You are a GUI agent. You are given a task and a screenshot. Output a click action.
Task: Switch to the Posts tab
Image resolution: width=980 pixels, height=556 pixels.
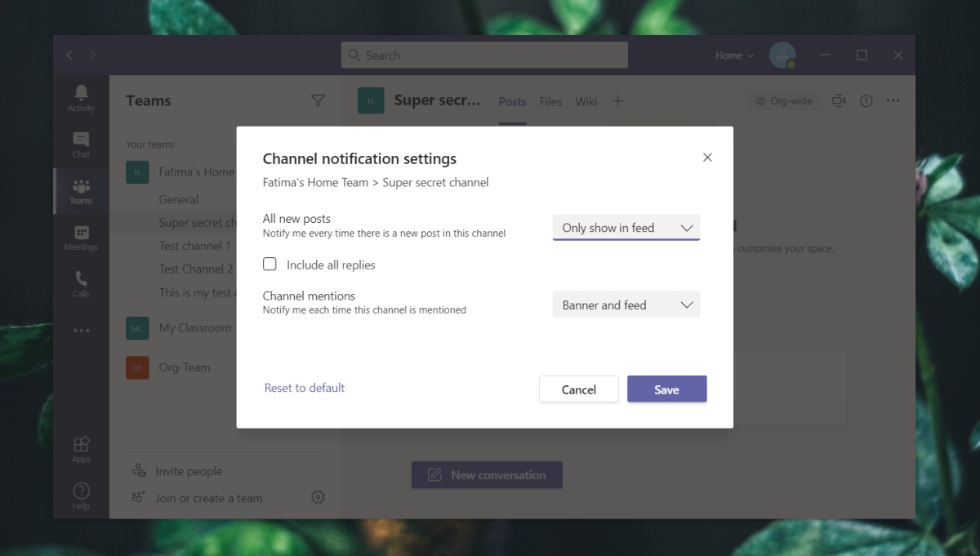tap(512, 101)
